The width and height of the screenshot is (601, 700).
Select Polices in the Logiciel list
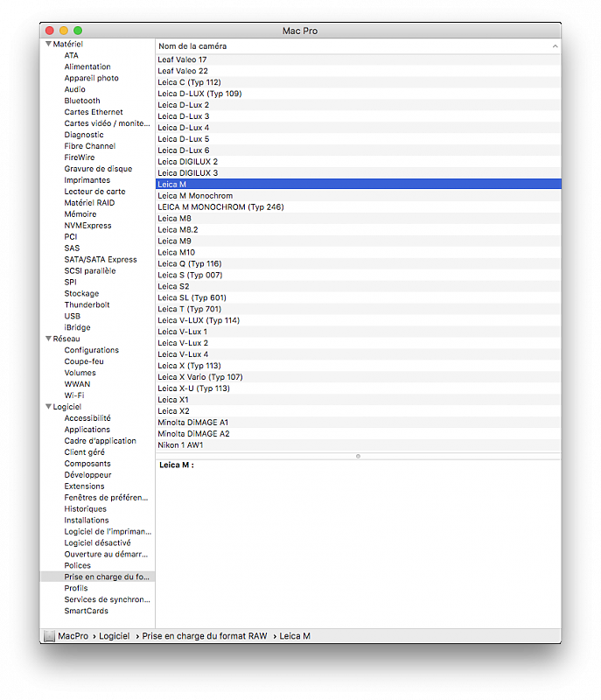point(77,565)
